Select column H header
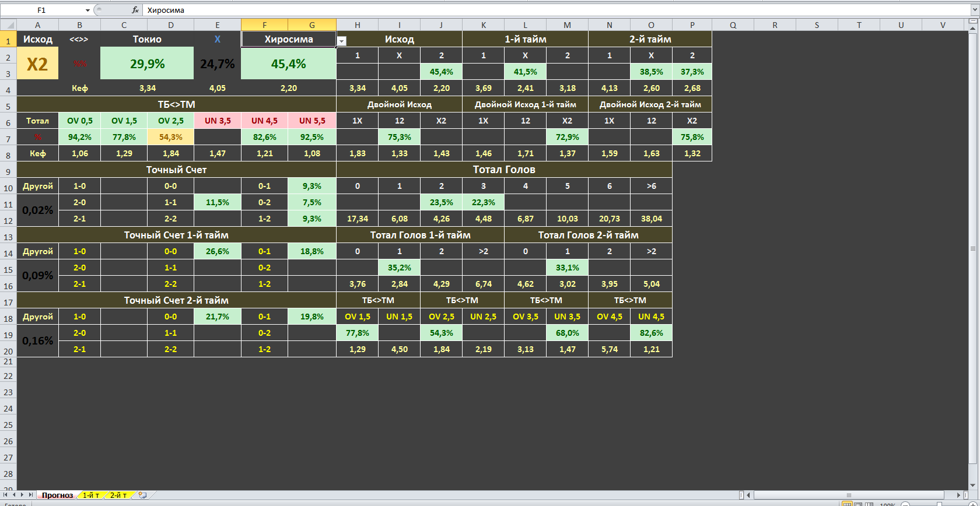This screenshot has width=980, height=506. click(358, 25)
